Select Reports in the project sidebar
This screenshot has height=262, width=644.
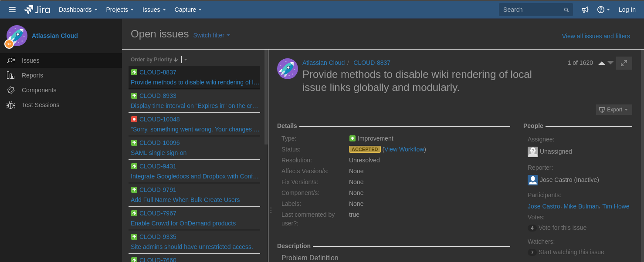click(x=32, y=75)
